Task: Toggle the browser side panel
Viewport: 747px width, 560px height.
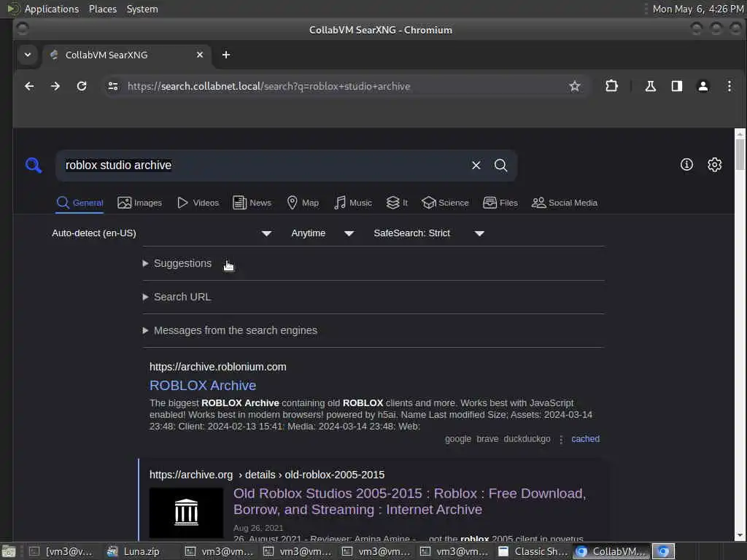Action: pos(676,86)
